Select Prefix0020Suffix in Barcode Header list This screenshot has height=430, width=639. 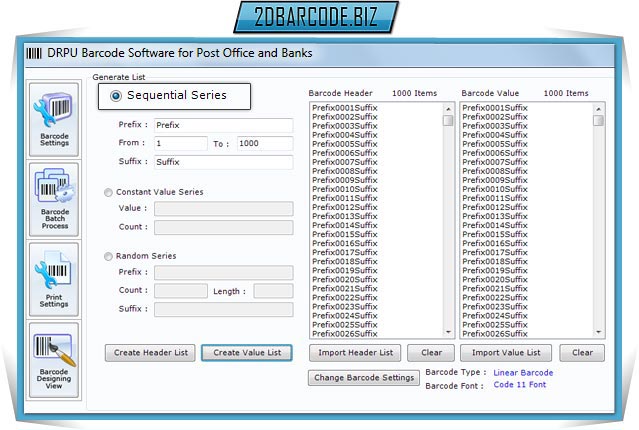[345, 280]
